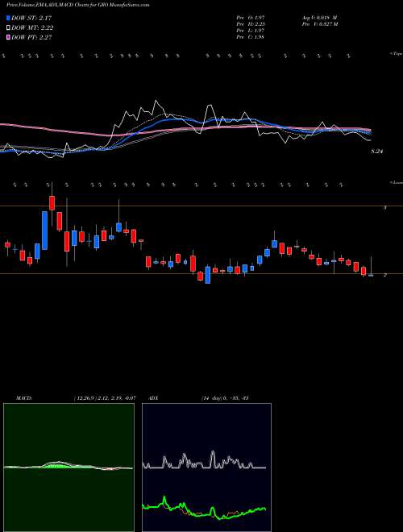Viewport: 403px width, 532px height.
Task: Click the blue DOW ST legend swatch
Action: (9, 18)
